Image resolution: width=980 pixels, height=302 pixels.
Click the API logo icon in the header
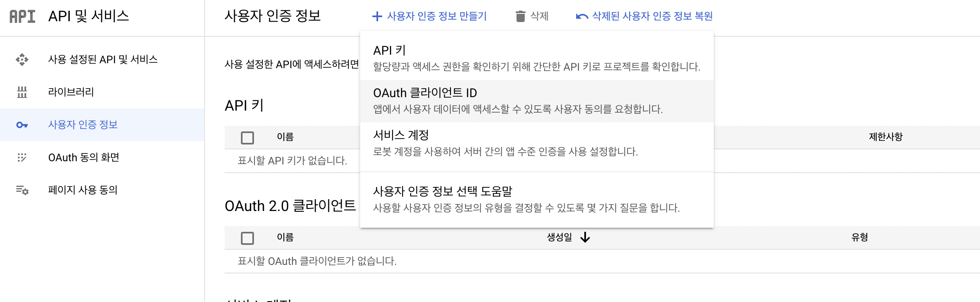(22, 16)
